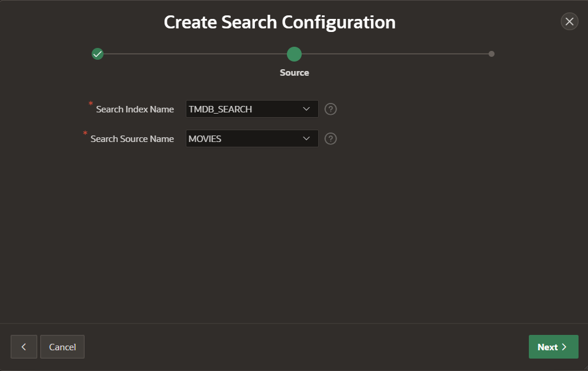Image resolution: width=588 pixels, height=371 pixels.
Task: Click the Next button's forward chevron
Action: coord(563,347)
